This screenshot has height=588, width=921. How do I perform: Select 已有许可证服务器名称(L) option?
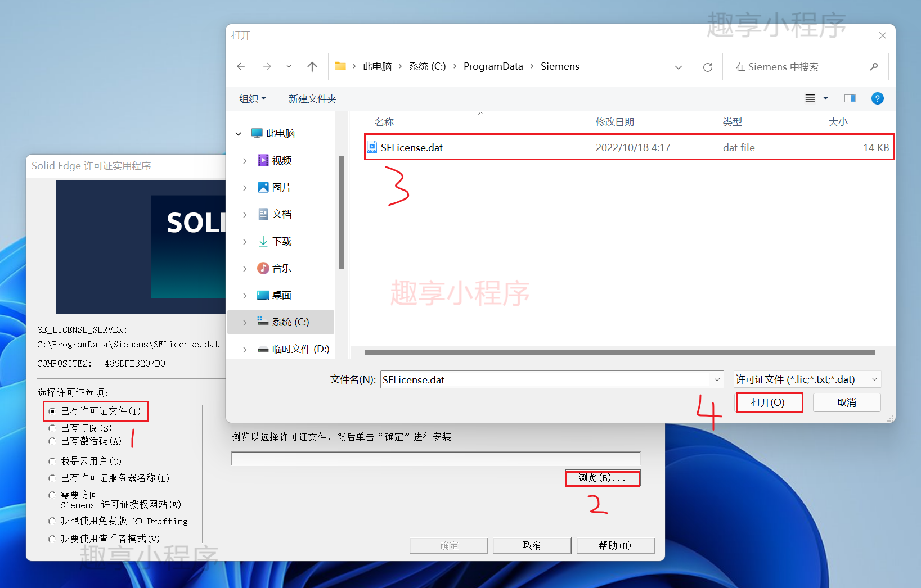coord(52,478)
